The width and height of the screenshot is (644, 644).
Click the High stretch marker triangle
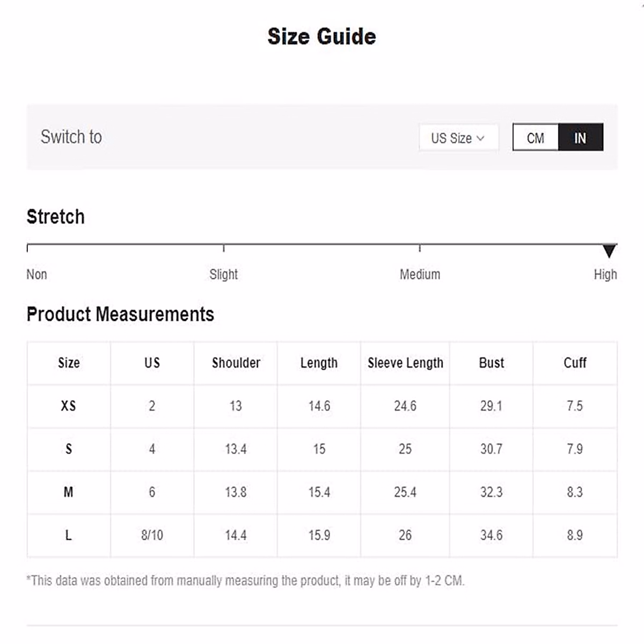pos(609,251)
